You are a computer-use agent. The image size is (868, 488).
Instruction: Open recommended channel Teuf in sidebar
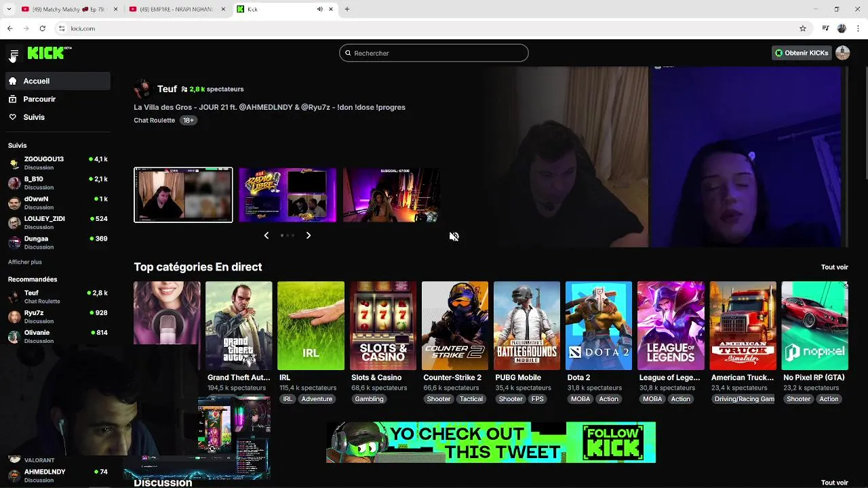[58, 297]
